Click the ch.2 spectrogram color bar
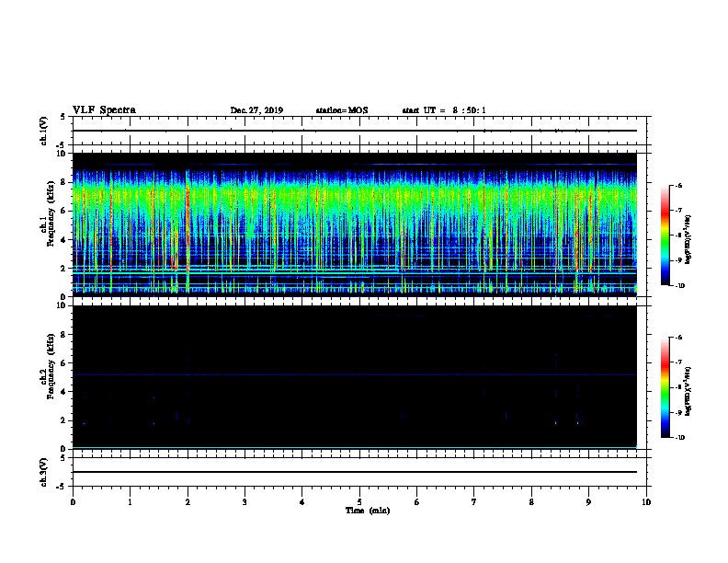This screenshot has height=563, width=728. point(665,387)
